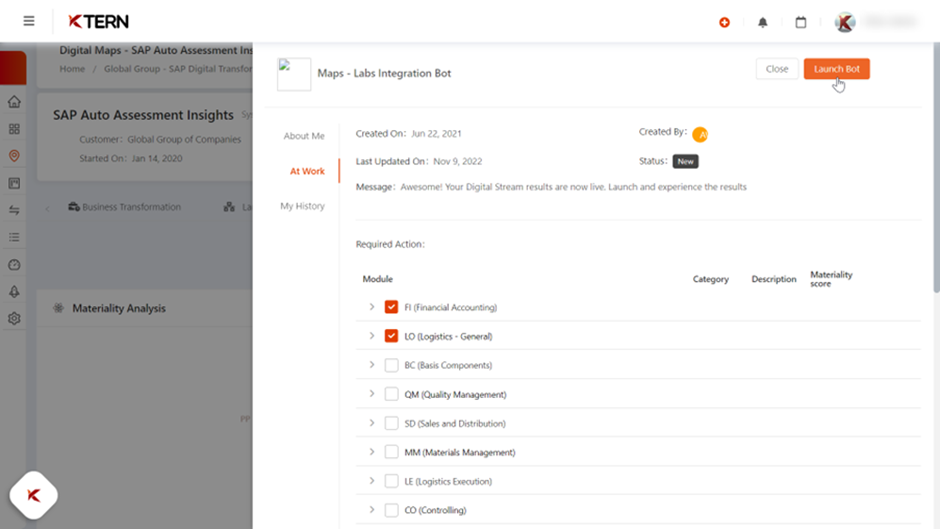Viewport: 940px width, 529px height.
Task: Click the bot panel vertical scrollbar
Action: (936, 168)
